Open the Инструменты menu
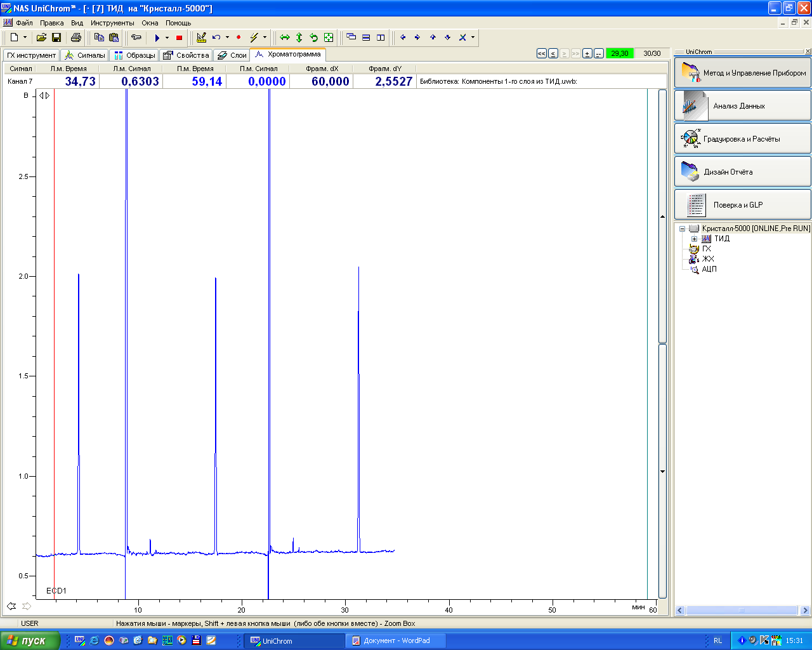This screenshot has height=650, width=812. pyautogui.click(x=112, y=23)
